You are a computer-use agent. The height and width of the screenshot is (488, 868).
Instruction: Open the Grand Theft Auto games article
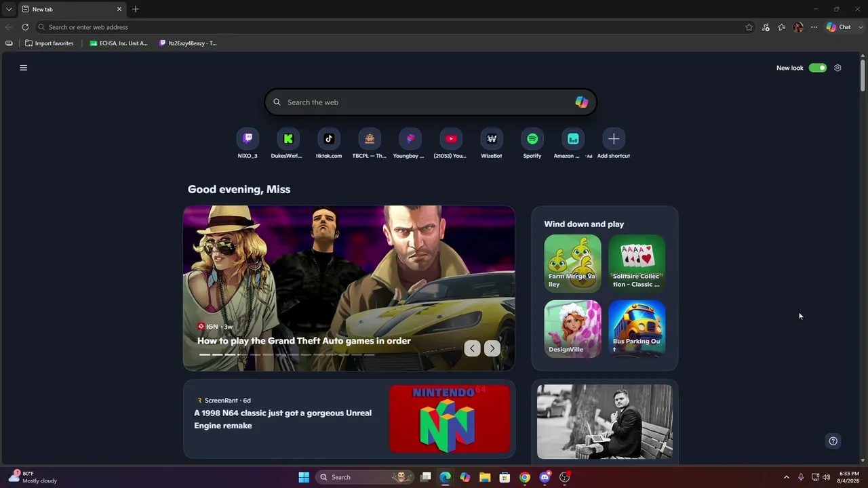click(x=304, y=341)
